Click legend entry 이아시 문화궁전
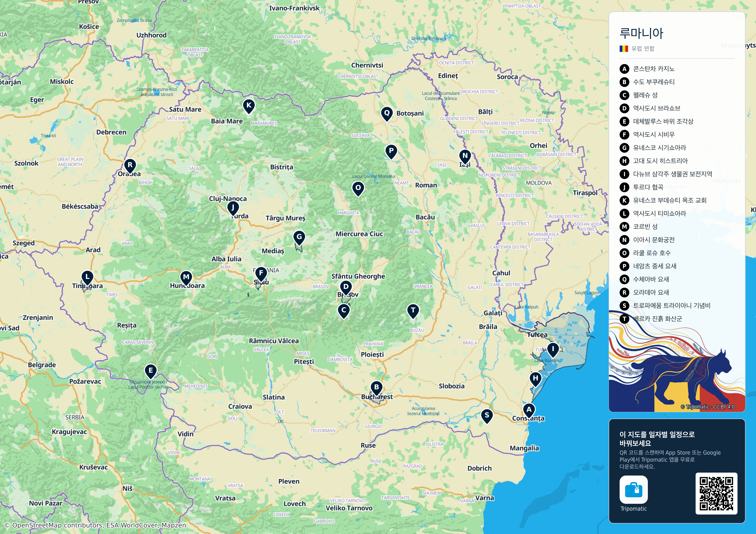 [647, 240]
